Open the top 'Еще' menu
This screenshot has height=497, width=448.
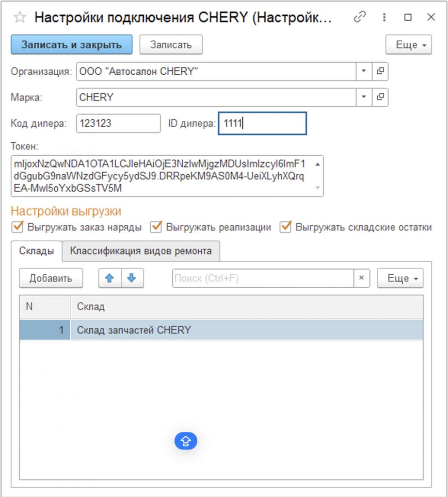coord(408,45)
